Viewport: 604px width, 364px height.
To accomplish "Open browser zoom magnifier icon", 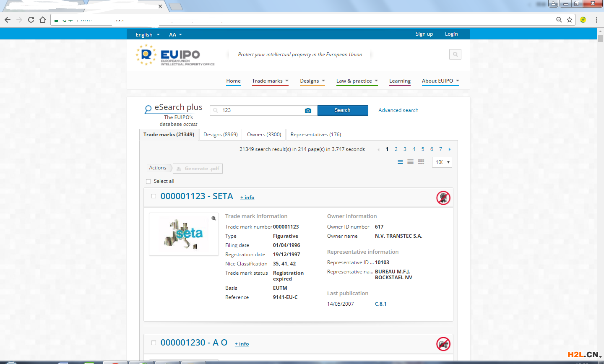I will pos(559,20).
